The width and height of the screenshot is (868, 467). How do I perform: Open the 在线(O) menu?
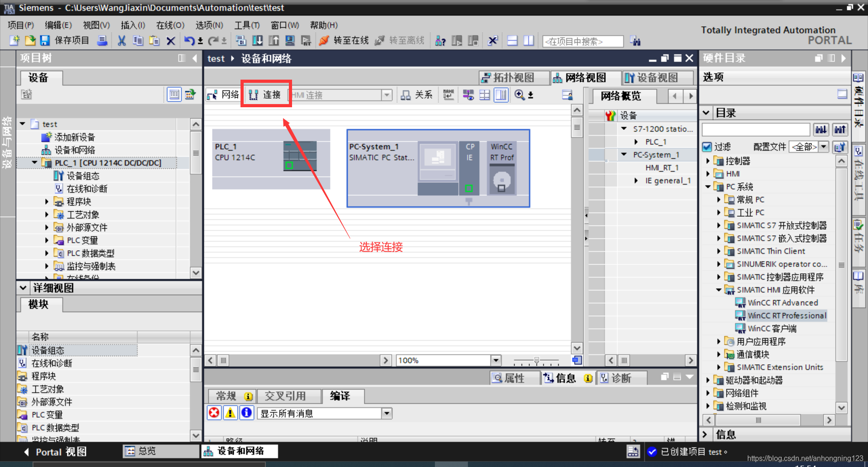170,25
